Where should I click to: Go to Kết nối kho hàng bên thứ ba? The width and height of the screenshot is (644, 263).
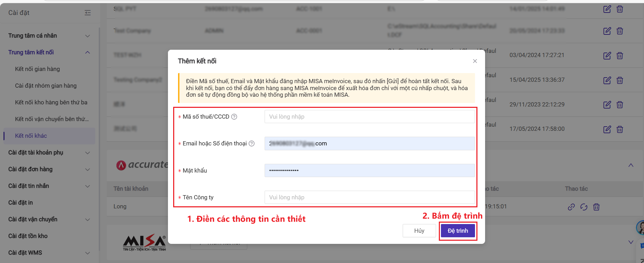coord(51,102)
